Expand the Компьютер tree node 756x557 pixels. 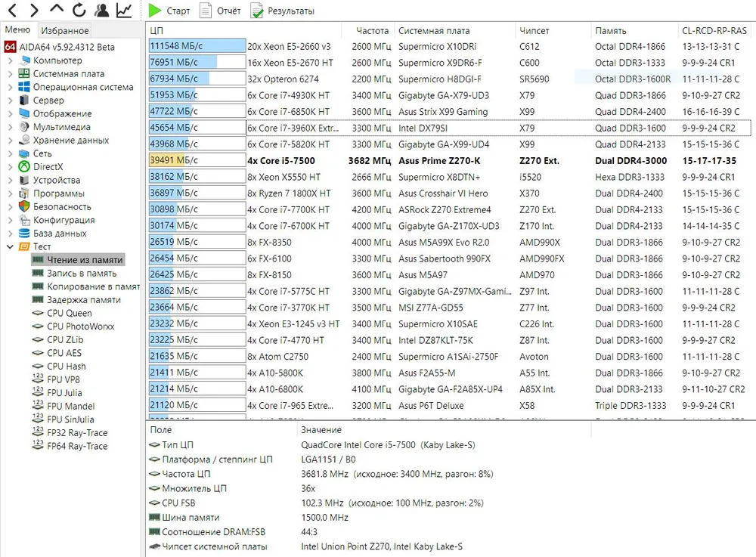point(10,60)
